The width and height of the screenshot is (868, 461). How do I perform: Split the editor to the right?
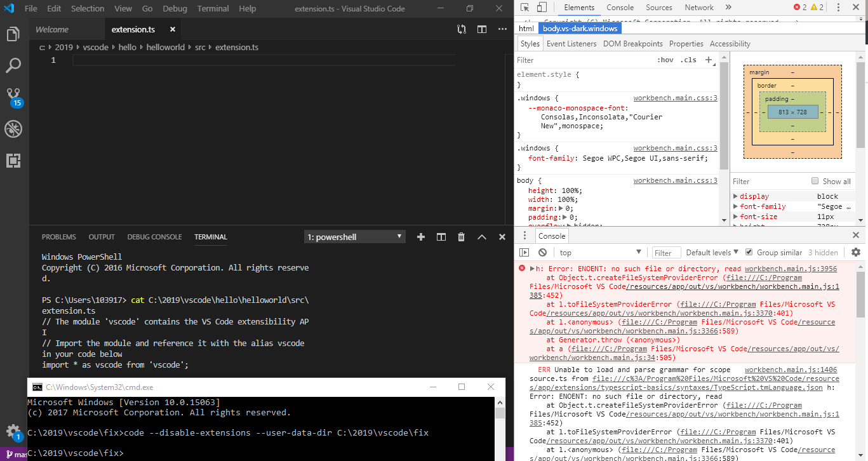tap(482, 29)
